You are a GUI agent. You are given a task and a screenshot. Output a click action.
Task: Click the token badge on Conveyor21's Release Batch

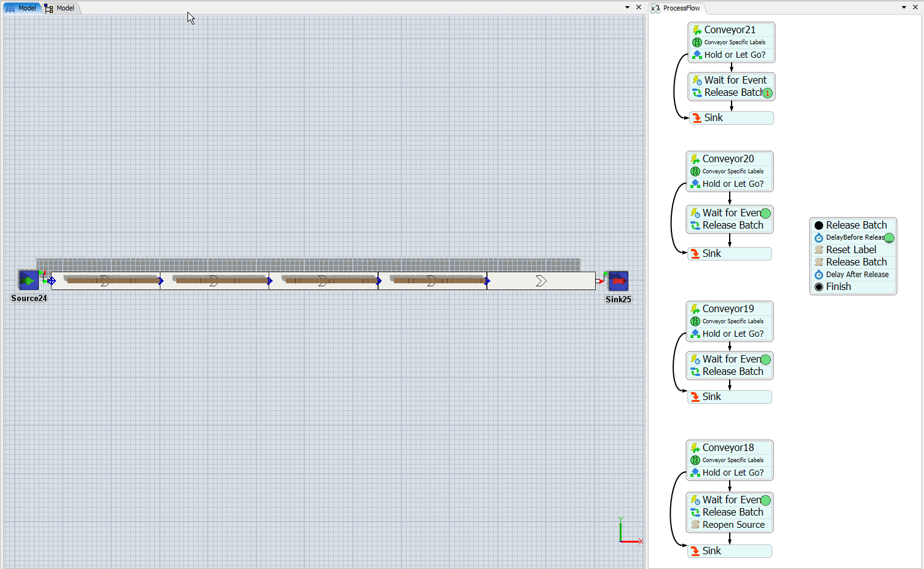pyautogui.click(x=767, y=93)
